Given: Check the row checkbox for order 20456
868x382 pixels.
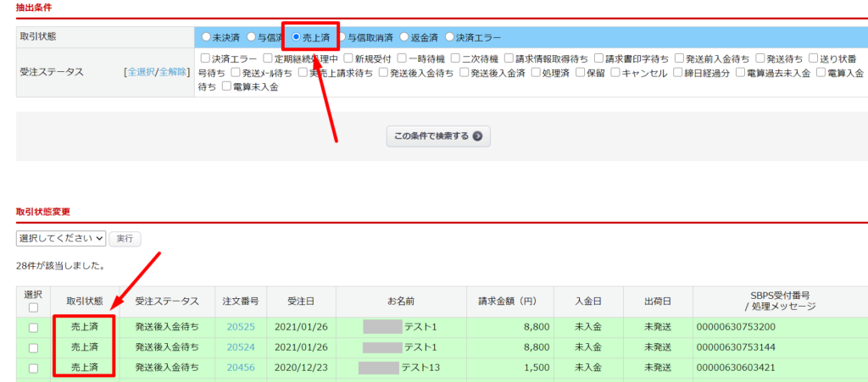Looking at the screenshot, I should 33,368.
